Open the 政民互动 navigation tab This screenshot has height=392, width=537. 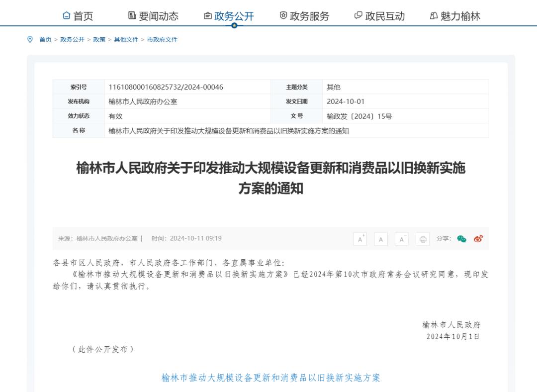[380, 16]
